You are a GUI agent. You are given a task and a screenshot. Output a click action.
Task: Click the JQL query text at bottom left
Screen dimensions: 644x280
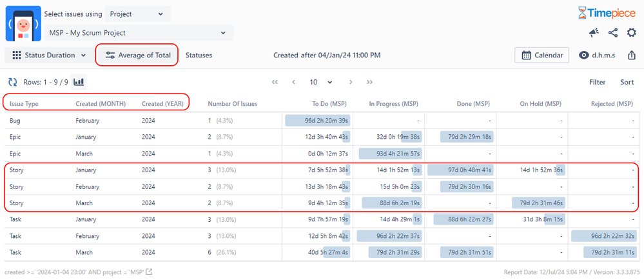74,272
